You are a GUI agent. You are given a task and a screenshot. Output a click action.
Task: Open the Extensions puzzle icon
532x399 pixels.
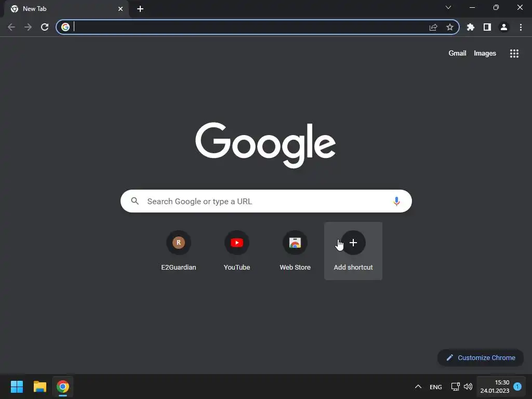(470, 27)
